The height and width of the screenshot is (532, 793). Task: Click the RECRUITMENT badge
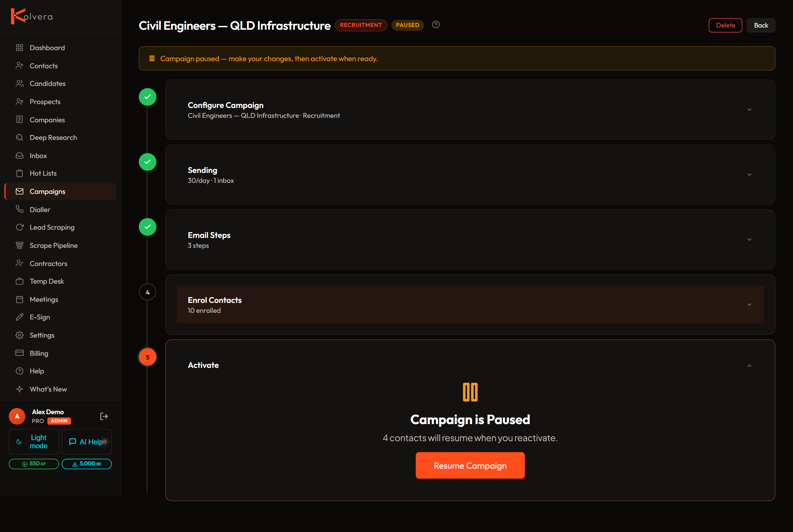[361, 25]
